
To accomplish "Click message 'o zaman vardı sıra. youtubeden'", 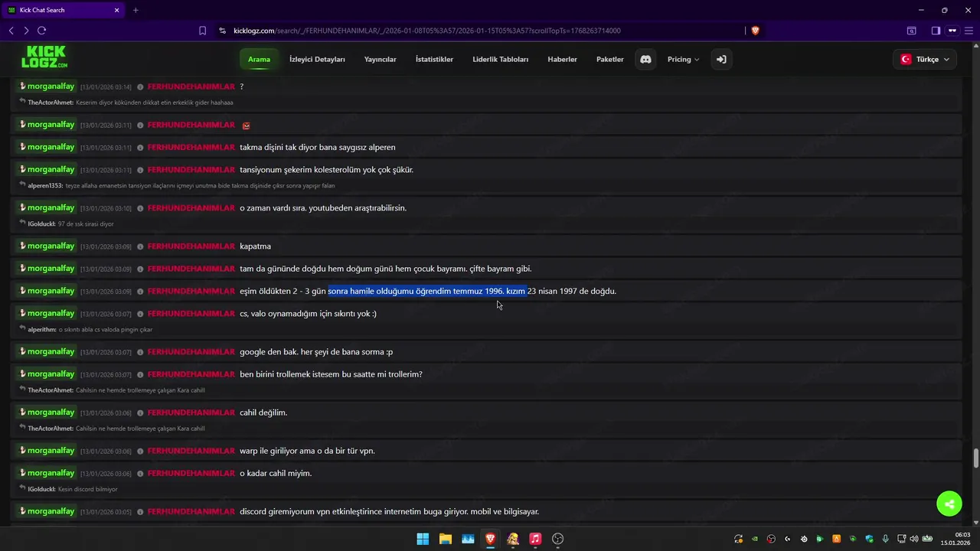I will pyautogui.click(x=323, y=208).
